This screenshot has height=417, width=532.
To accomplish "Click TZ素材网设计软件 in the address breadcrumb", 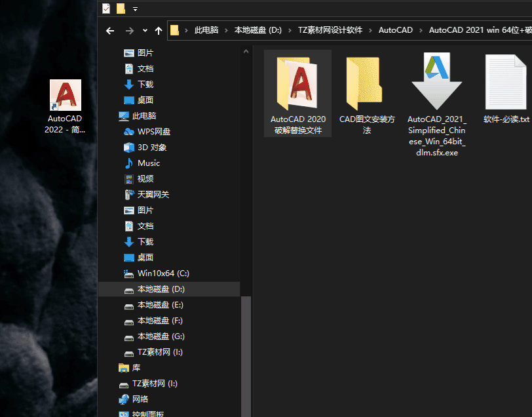I will point(329,30).
